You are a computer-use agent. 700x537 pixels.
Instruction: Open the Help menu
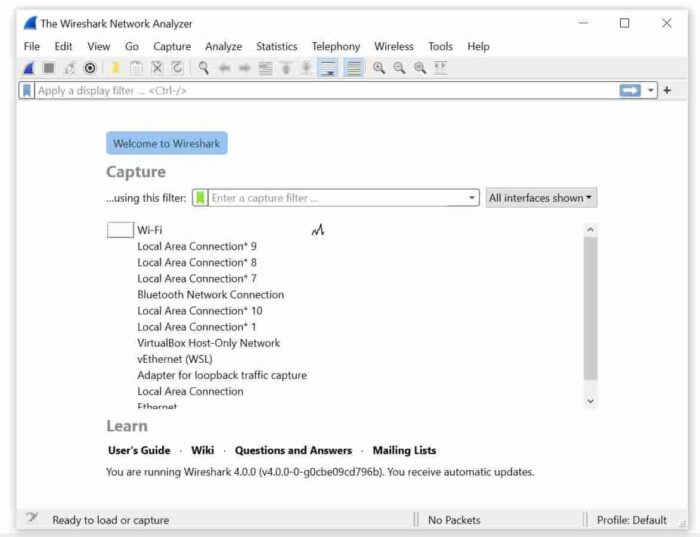coord(479,46)
